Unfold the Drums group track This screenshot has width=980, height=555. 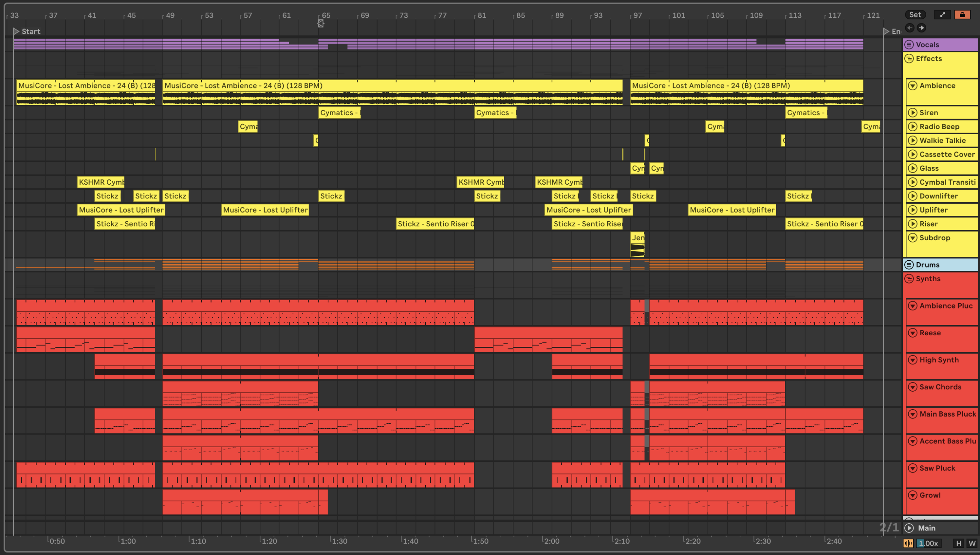tap(909, 264)
